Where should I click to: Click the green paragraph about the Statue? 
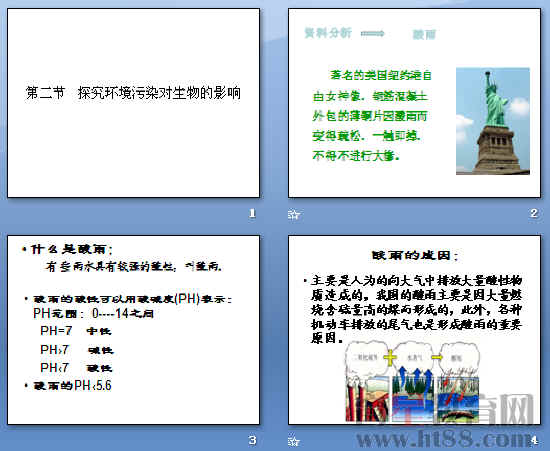(x=372, y=115)
